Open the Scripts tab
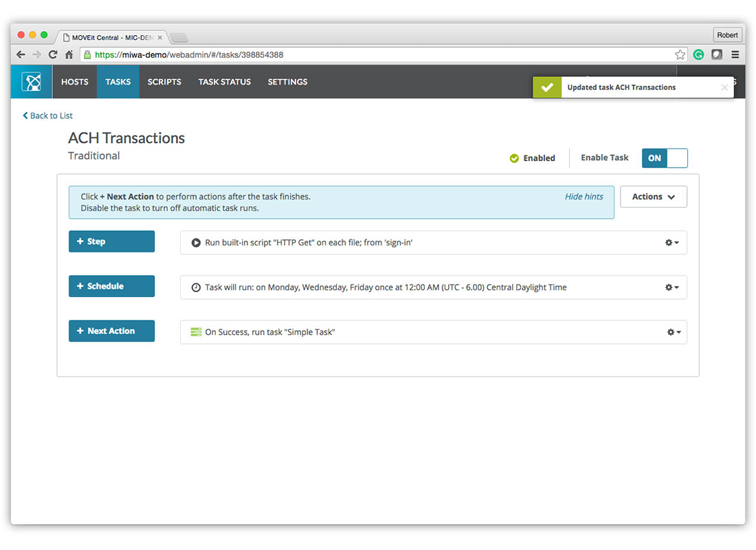 pyautogui.click(x=164, y=82)
